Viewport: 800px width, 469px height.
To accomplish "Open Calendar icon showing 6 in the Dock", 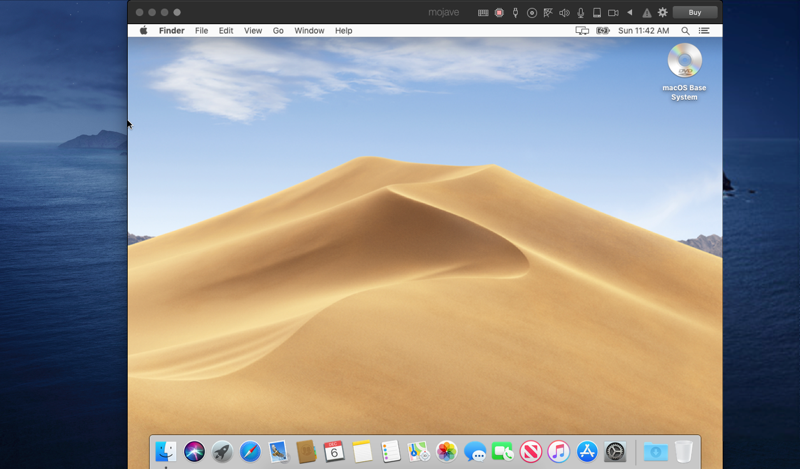I will click(x=334, y=452).
